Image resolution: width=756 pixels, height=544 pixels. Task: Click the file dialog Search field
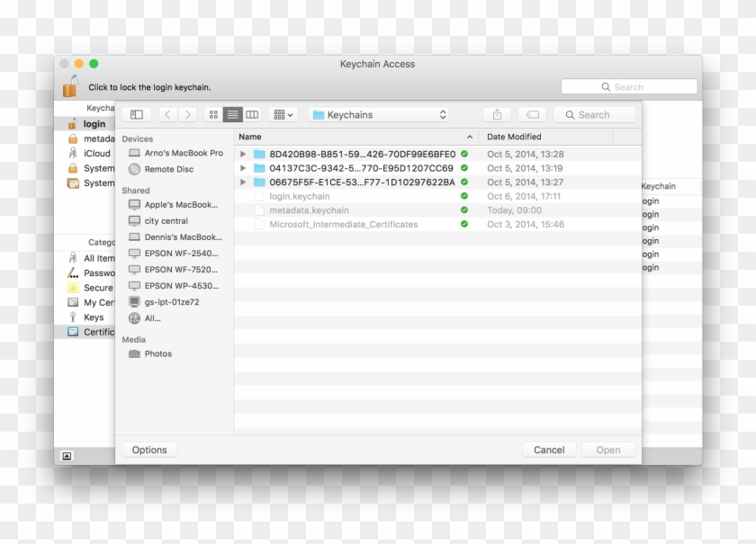click(594, 115)
